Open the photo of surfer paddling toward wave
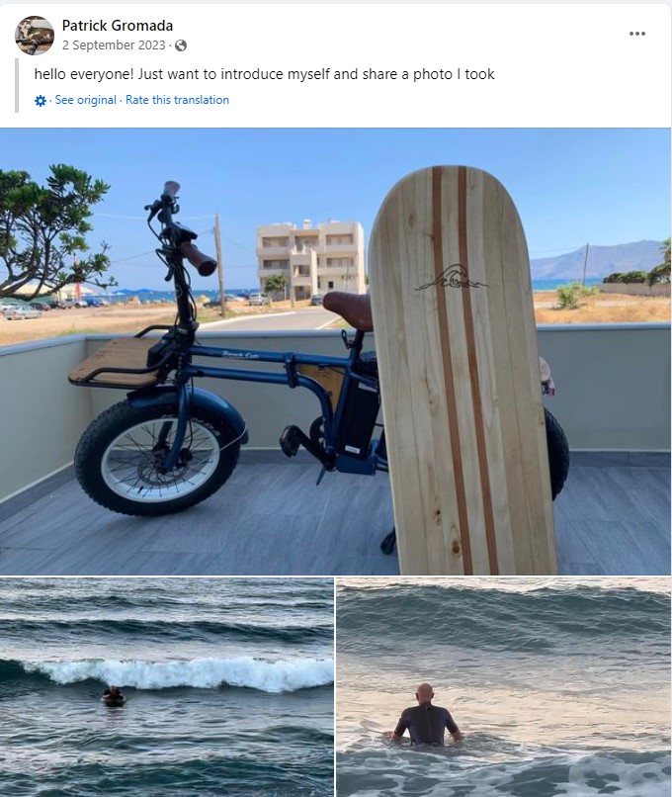 (x=167, y=687)
